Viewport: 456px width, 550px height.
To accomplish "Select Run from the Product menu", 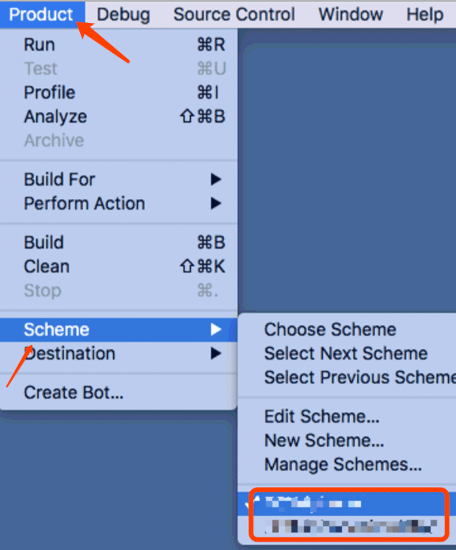I will click(x=119, y=45).
